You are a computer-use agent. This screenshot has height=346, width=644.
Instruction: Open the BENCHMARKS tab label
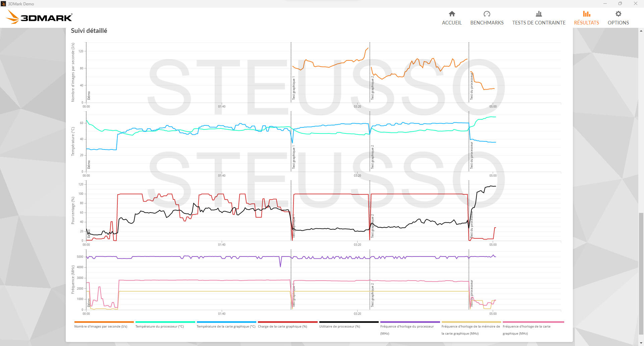pos(487,23)
